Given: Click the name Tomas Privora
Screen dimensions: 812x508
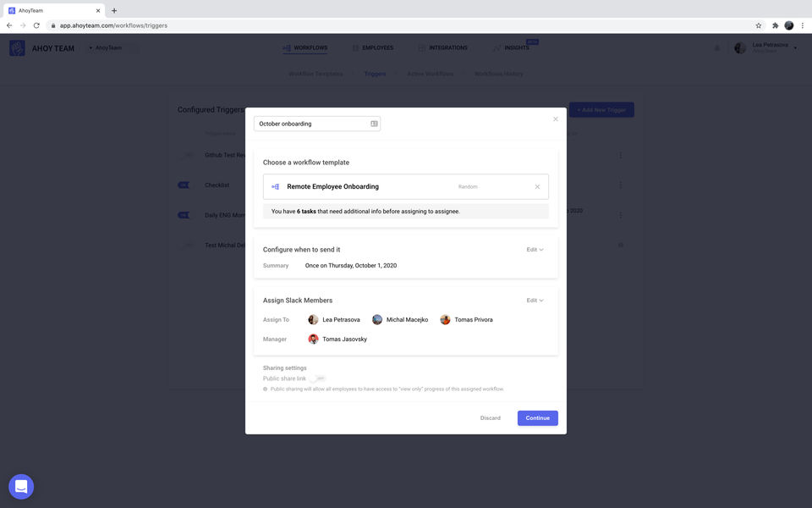Looking at the screenshot, I should pos(474,320).
